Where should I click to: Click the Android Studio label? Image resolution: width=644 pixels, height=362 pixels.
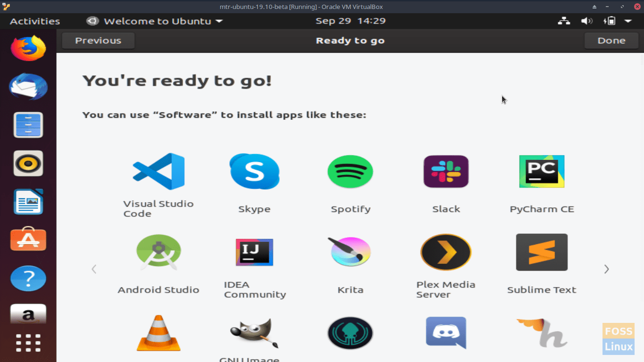[x=158, y=290]
